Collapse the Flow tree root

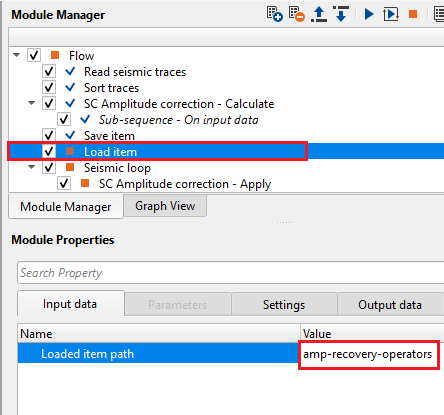point(17,55)
